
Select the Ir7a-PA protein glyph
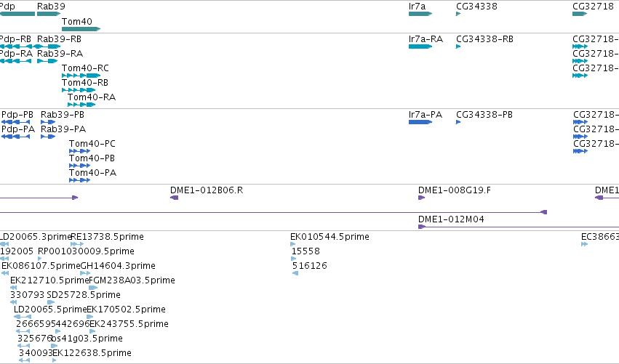[x=420, y=122]
